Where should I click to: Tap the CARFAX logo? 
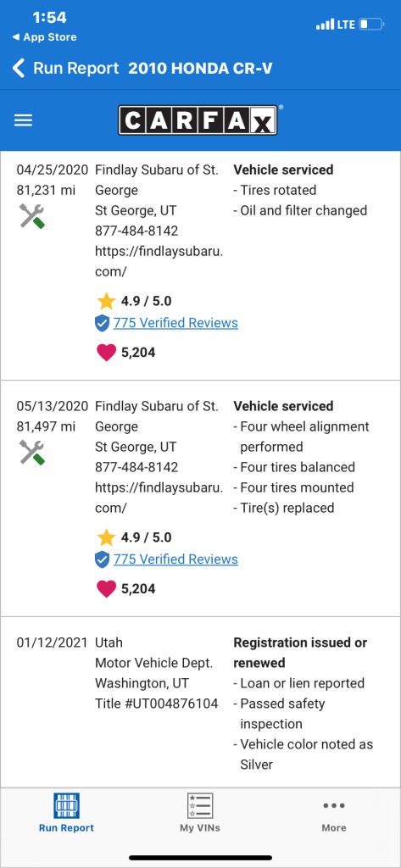click(x=198, y=120)
